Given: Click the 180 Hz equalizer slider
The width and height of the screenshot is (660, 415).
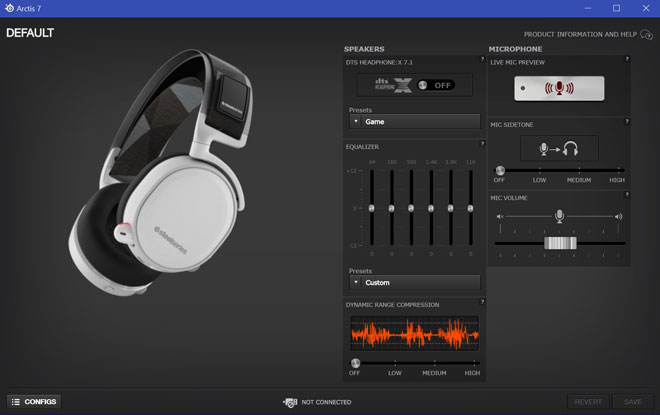Looking at the screenshot, I should tap(391, 208).
